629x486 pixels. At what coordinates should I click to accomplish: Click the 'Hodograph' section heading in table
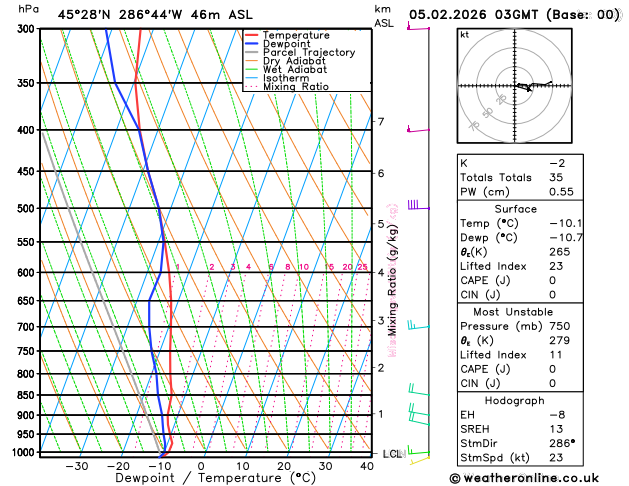[x=515, y=401]
